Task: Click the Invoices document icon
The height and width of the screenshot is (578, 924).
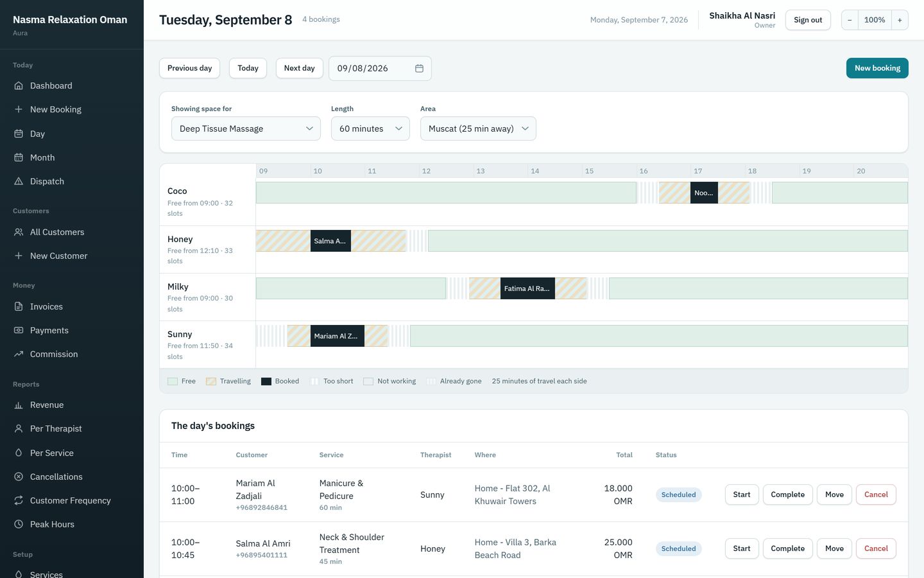Action: click(19, 306)
